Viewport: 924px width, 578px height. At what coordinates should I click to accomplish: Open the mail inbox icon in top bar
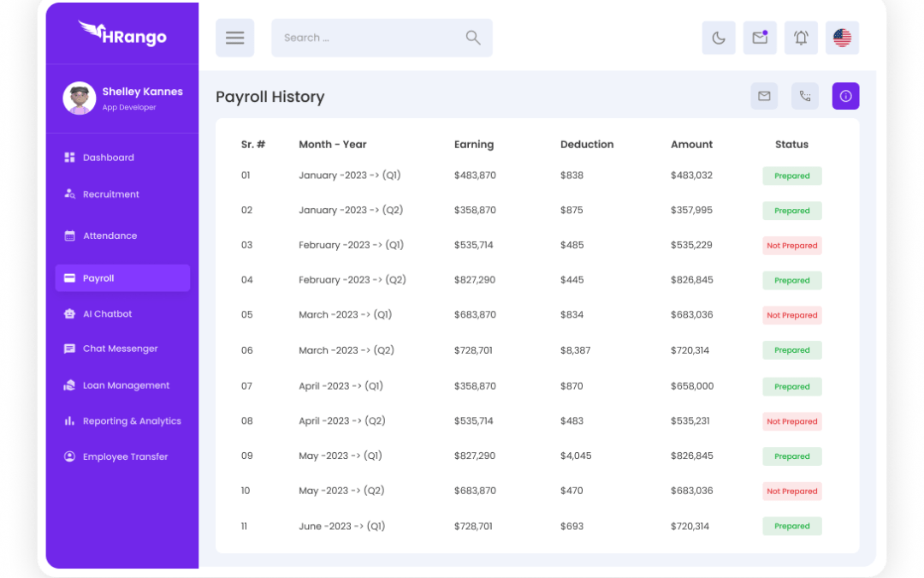760,38
